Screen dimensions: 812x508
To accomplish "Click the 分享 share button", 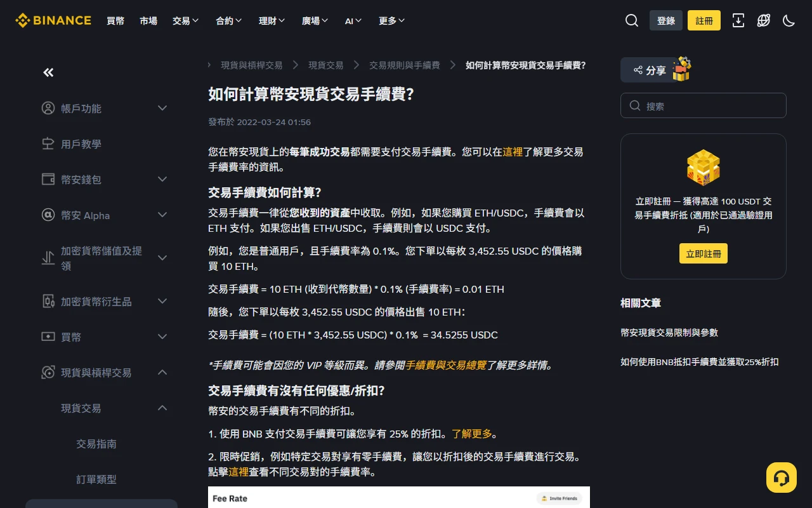I will click(649, 70).
